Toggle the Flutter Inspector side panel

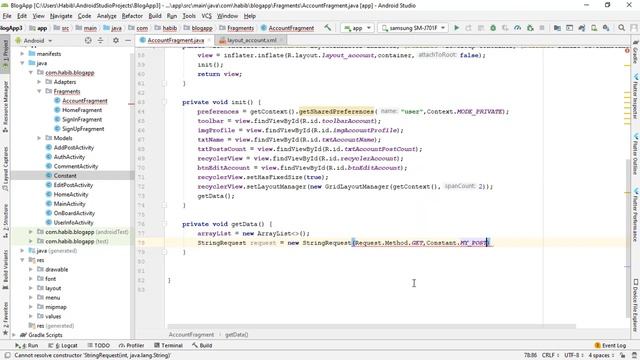click(x=635, y=96)
